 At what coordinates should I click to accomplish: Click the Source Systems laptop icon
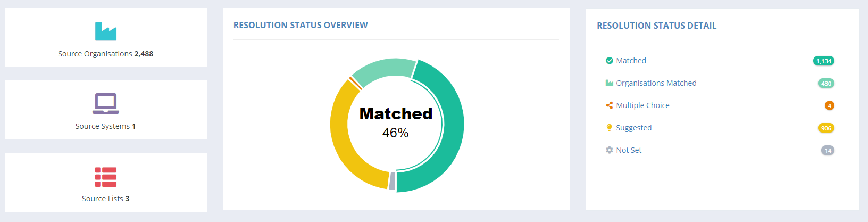click(105, 103)
